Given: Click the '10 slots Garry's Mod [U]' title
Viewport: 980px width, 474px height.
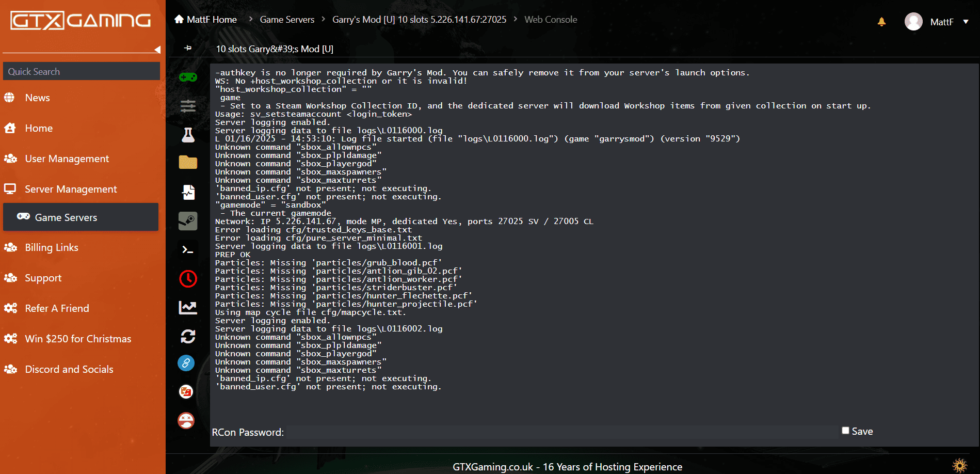Looking at the screenshot, I should [x=275, y=49].
